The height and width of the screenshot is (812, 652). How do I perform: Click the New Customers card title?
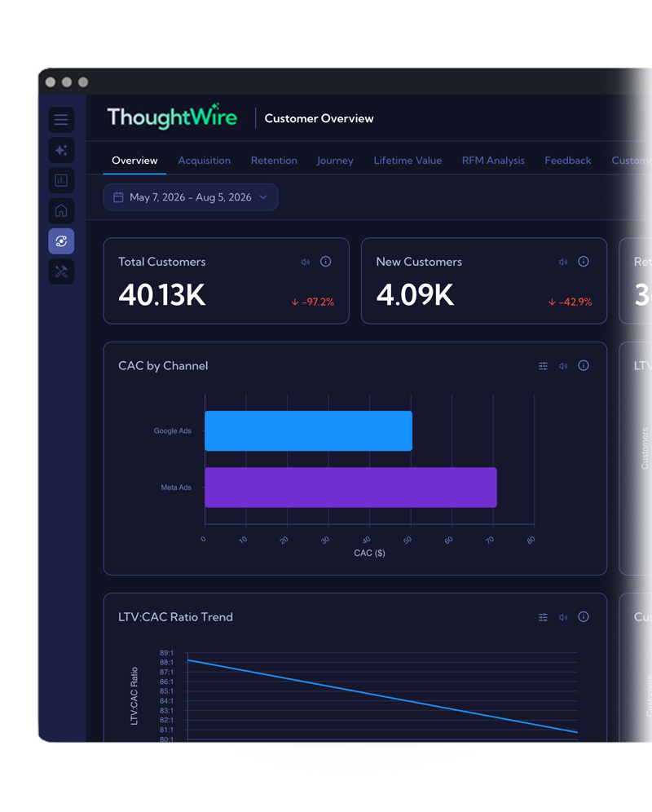419,262
